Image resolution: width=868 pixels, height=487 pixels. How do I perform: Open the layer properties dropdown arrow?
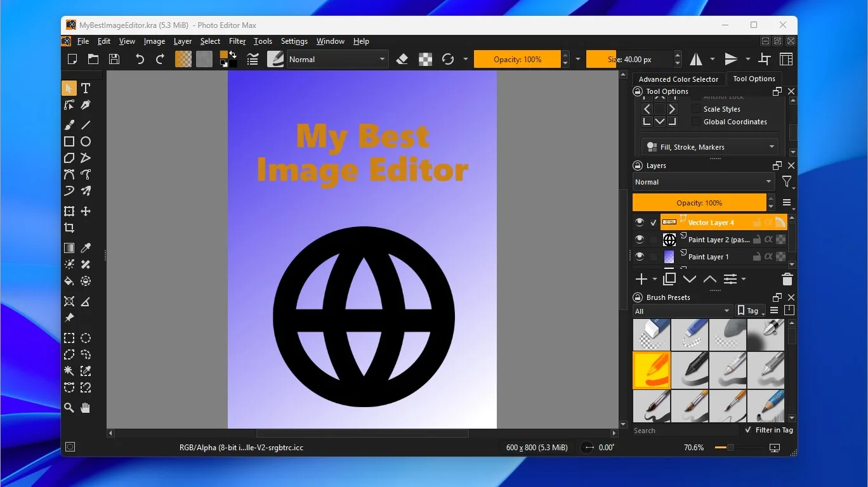[744, 279]
